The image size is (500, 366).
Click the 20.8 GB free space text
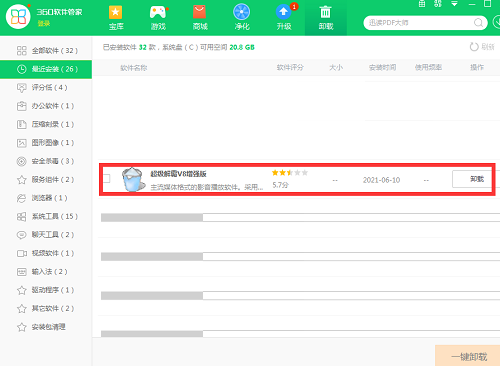pyautogui.click(x=242, y=47)
